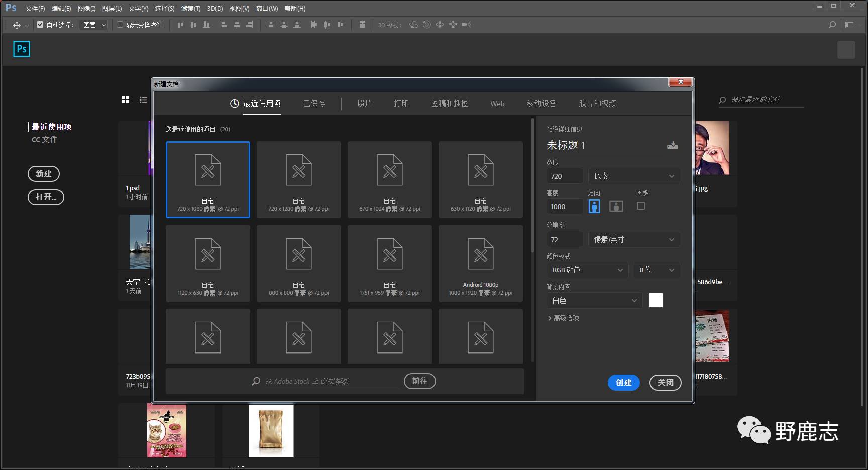
Task: Click the 前往 button
Action: pos(419,381)
